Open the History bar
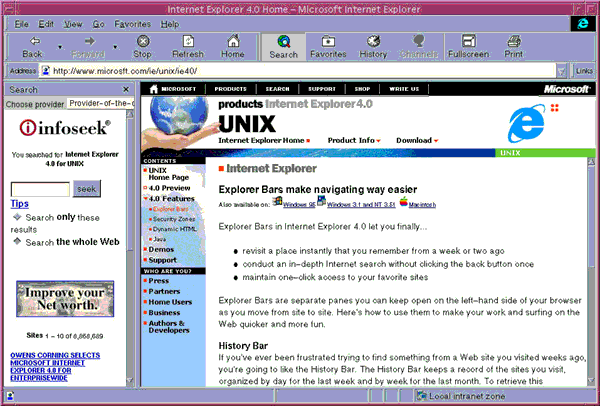Viewport: 600px width, 406px height. 373,45
